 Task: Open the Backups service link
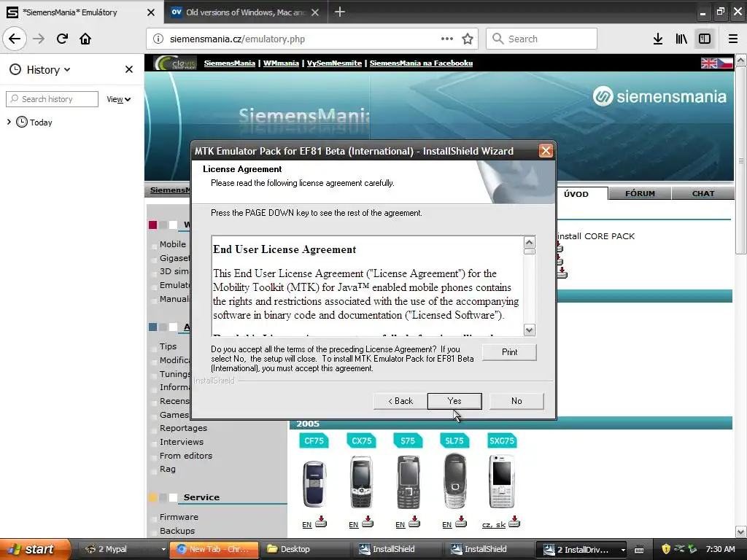point(177,531)
